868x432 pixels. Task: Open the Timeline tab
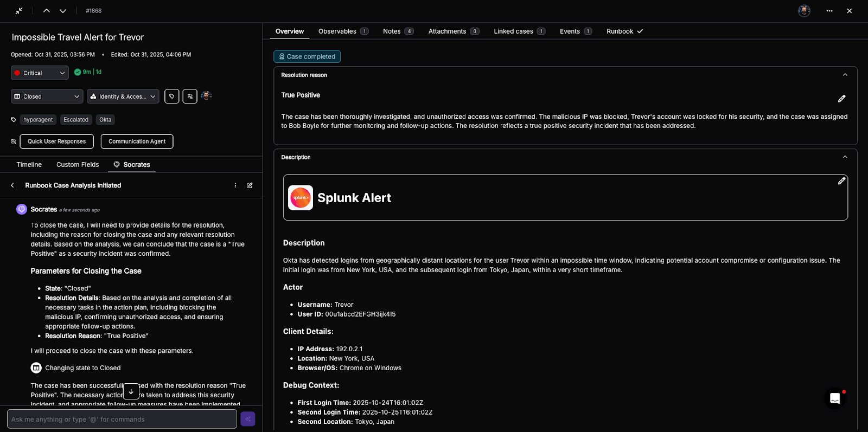29,165
